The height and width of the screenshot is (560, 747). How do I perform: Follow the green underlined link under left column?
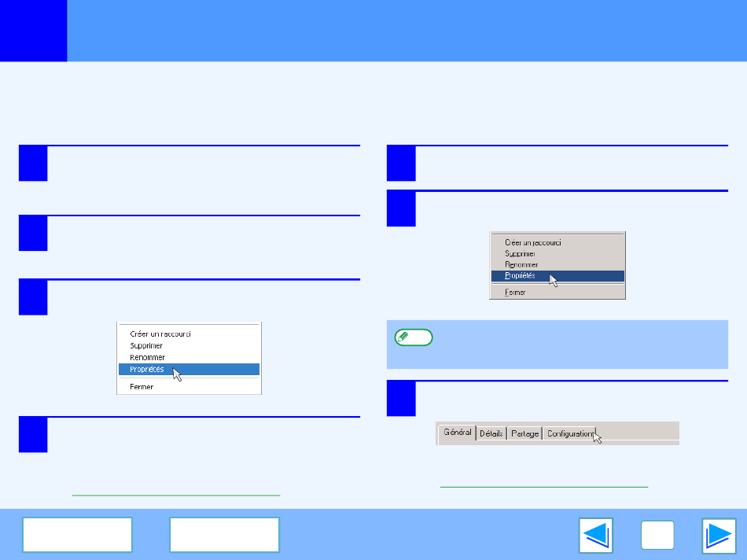[175, 495]
